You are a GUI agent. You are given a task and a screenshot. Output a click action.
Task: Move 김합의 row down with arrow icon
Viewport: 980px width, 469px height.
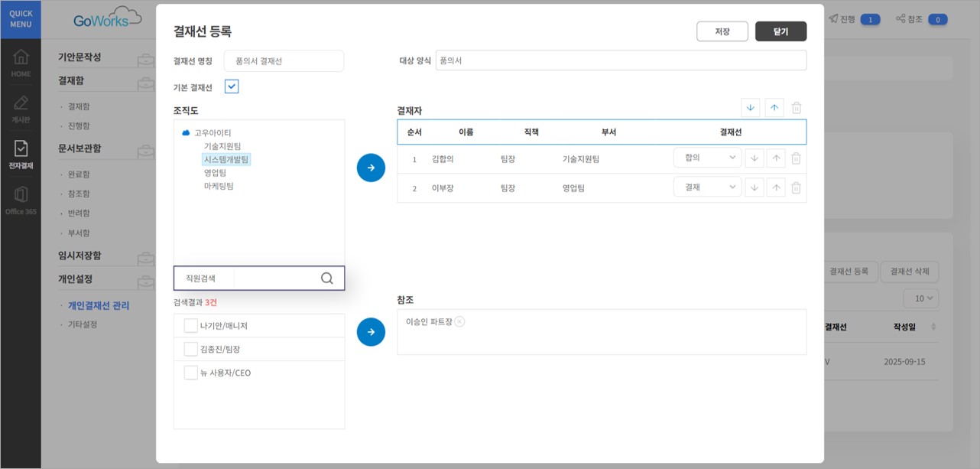pyautogui.click(x=754, y=158)
